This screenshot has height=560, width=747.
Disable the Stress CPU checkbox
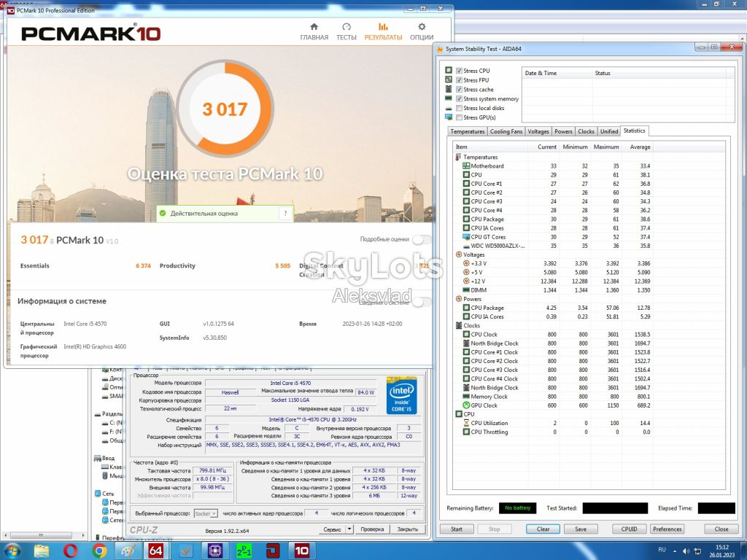[x=460, y=71]
